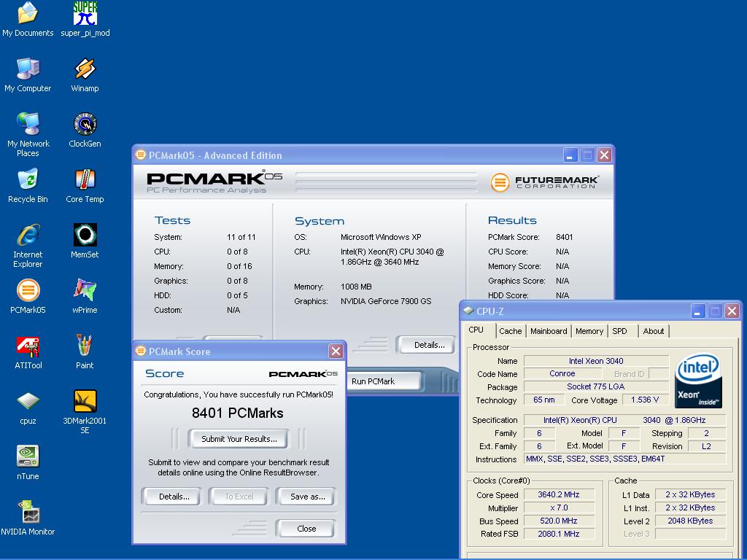
Task: Click the processor Name field Intel Xeon 3040
Action: [x=596, y=361]
